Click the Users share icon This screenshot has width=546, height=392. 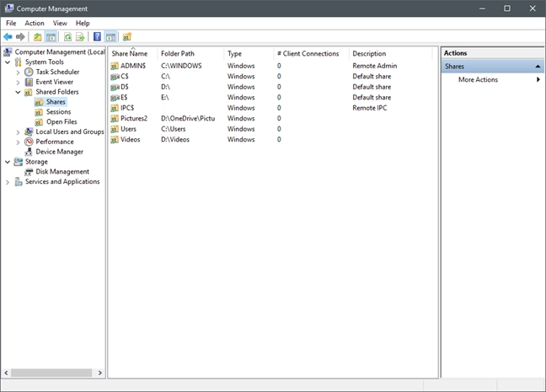tap(115, 129)
